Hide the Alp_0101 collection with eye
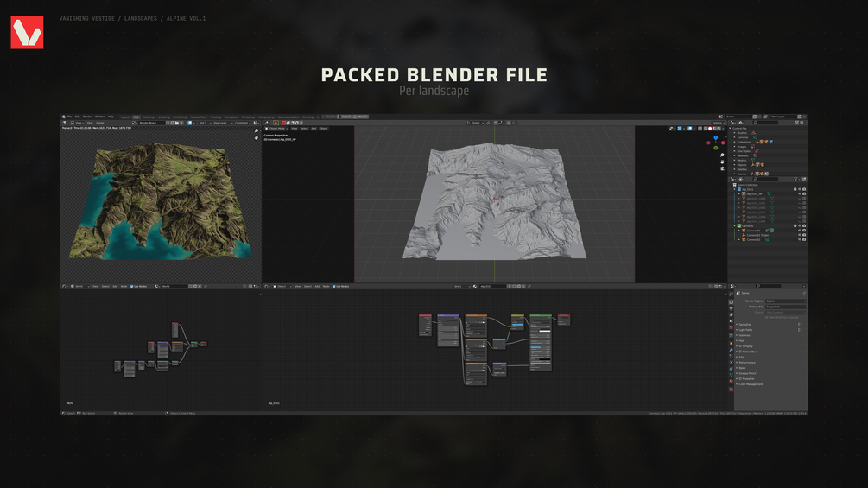868x488 pixels. point(800,189)
